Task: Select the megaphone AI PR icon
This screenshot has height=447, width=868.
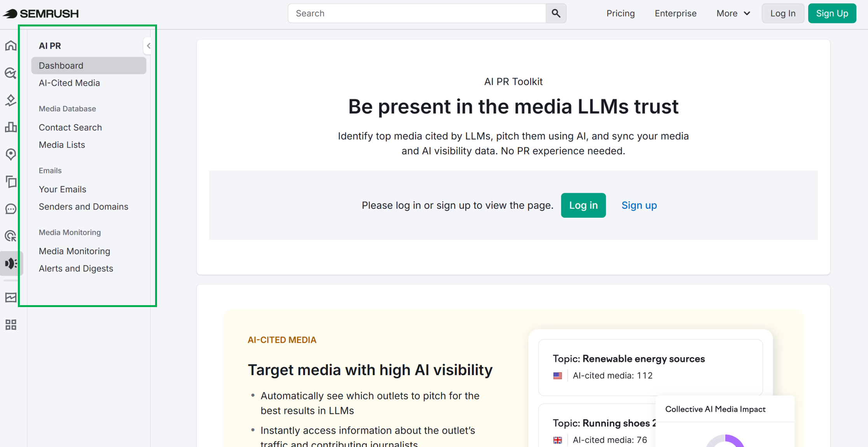Action: (x=11, y=263)
